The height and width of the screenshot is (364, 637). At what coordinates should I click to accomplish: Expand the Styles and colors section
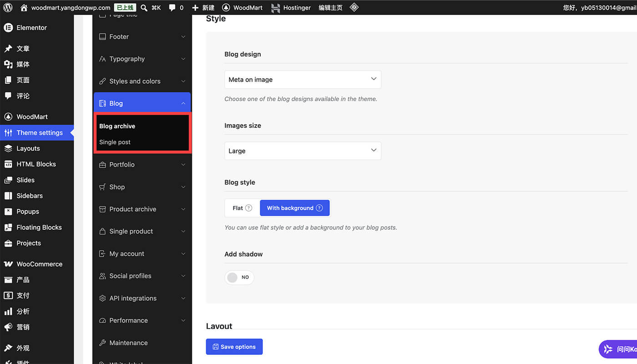[x=142, y=81]
